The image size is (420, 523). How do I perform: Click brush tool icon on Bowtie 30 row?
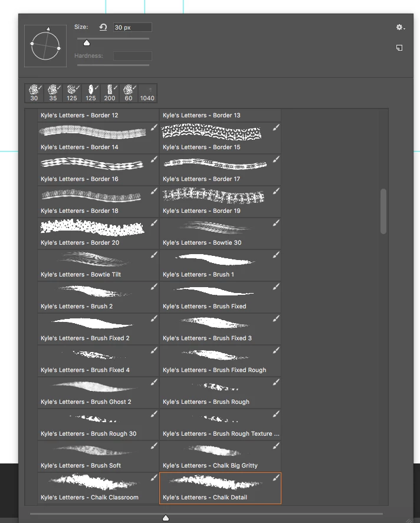point(276,223)
